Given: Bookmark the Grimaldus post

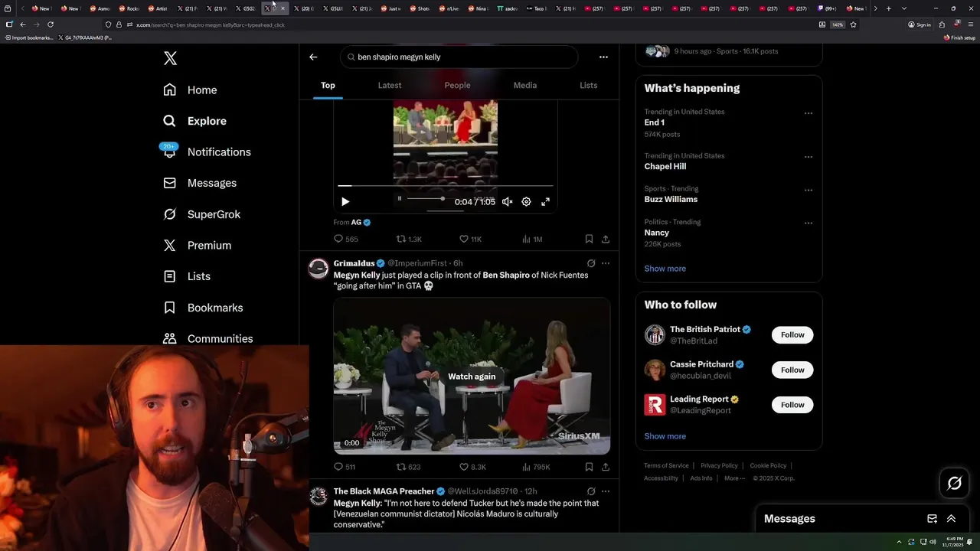Looking at the screenshot, I should click(x=589, y=467).
